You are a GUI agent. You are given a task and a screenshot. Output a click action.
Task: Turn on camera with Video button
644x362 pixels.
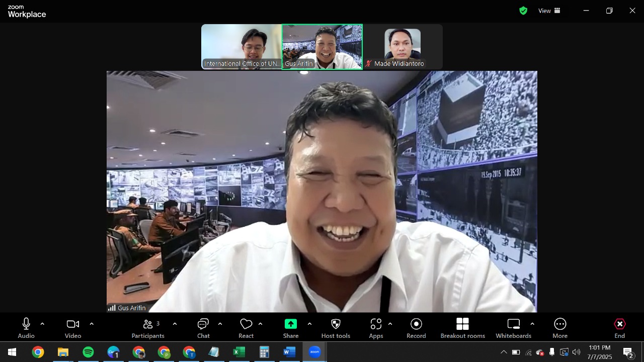tap(73, 328)
